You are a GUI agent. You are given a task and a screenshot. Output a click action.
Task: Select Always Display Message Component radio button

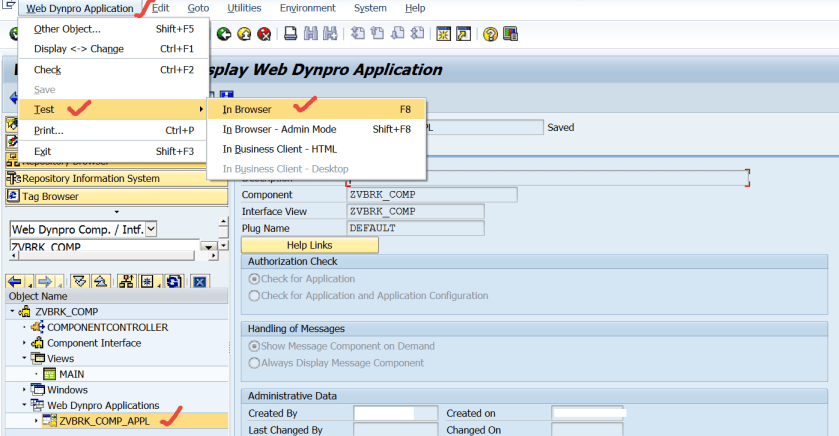(254, 362)
